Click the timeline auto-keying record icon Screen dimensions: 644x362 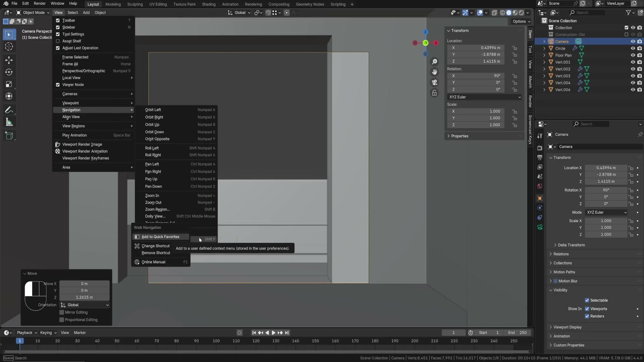[239, 333]
